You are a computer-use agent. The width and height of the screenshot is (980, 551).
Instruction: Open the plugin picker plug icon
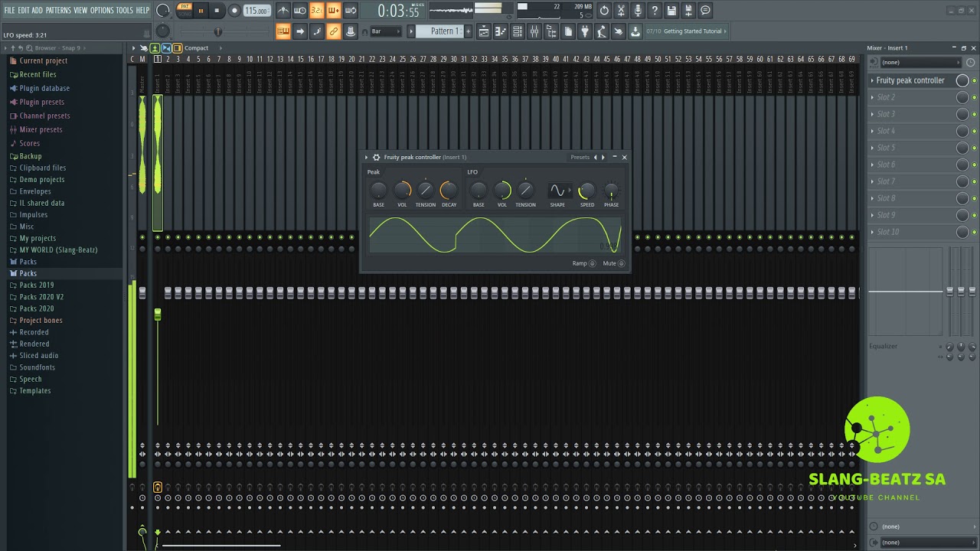[x=585, y=31]
